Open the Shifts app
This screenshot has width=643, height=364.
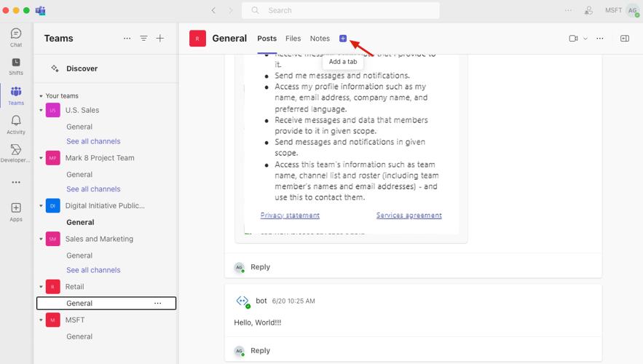16,66
